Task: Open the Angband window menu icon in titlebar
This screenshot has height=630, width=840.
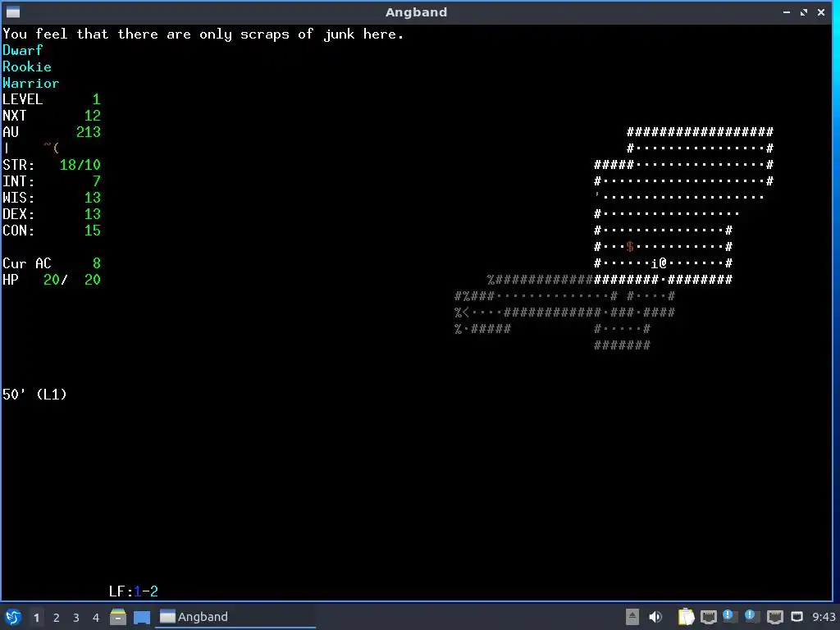Action: (x=13, y=11)
